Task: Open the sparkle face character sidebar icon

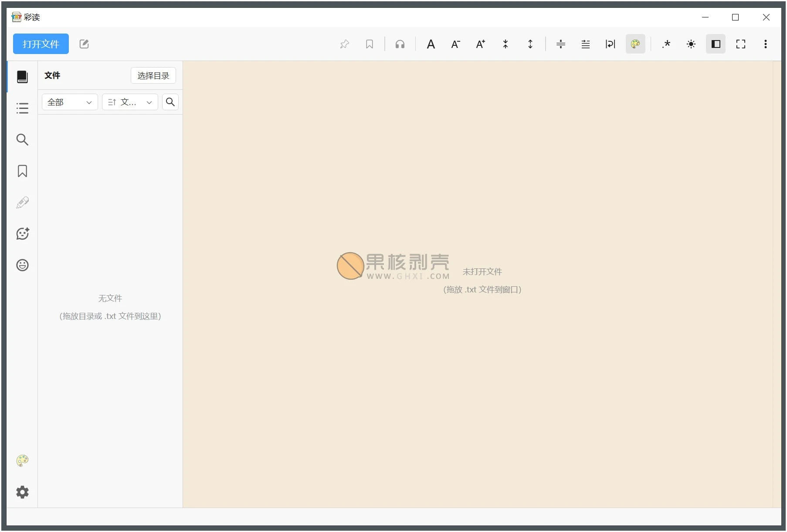Action: coord(22,234)
